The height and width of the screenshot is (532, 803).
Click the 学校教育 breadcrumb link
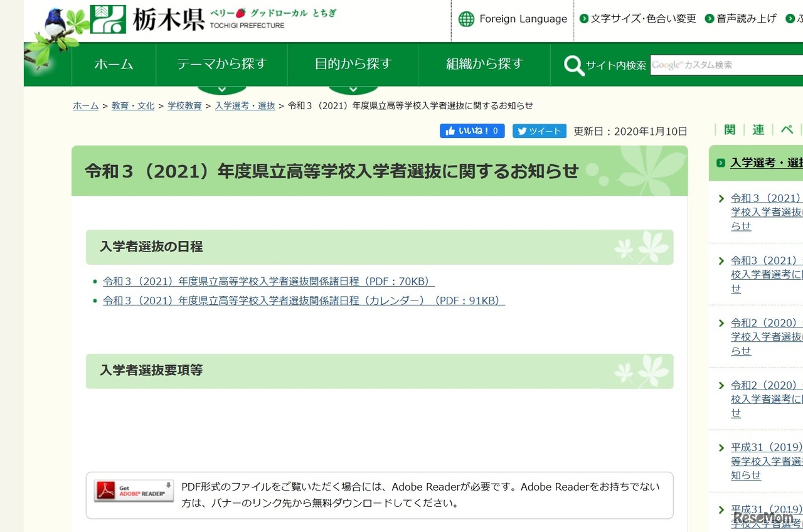pyautogui.click(x=184, y=105)
